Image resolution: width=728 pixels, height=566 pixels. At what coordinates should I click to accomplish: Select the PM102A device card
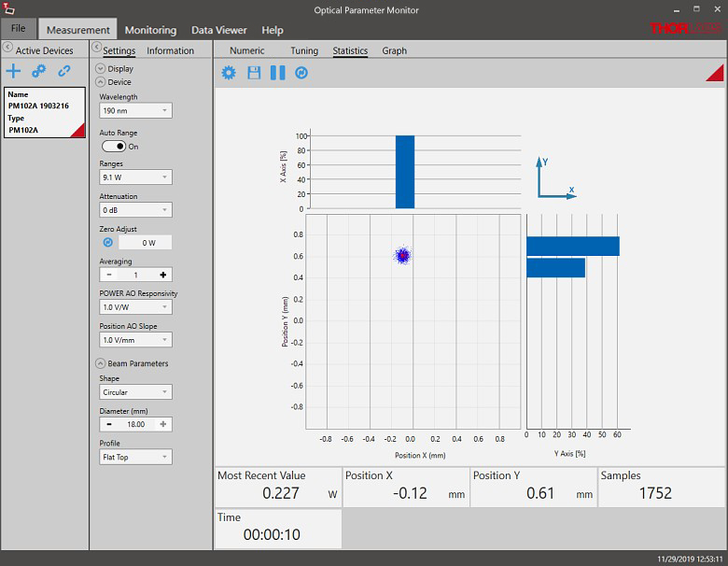click(45, 112)
